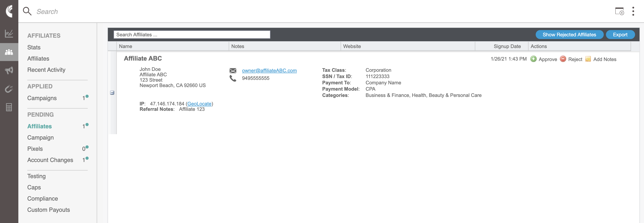This screenshot has height=223, width=644.
Task: Click the GeoLocate link beside the IP
Action: tap(199, 104)
